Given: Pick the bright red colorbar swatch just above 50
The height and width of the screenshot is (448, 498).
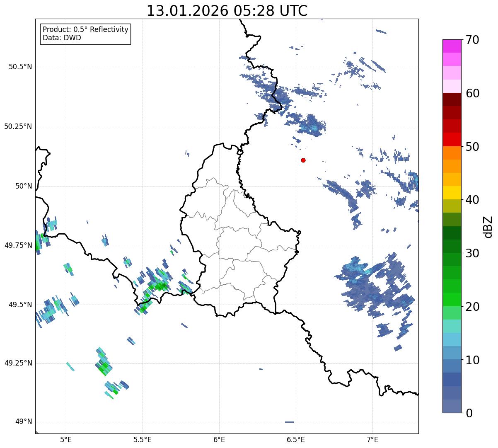Looking at the screenshot, I should click(452, 139).
